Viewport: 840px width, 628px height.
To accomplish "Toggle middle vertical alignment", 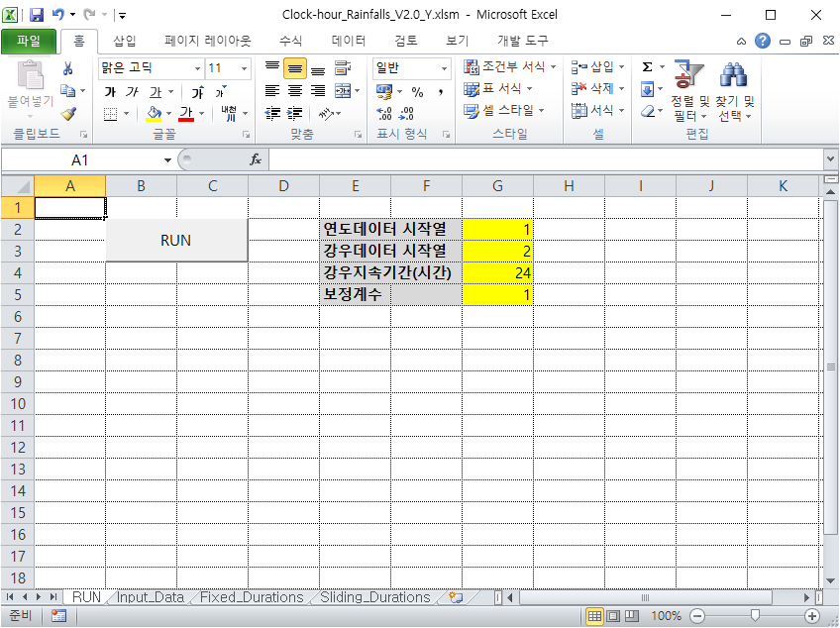I will pyautogui.click(x=295, y=68).
